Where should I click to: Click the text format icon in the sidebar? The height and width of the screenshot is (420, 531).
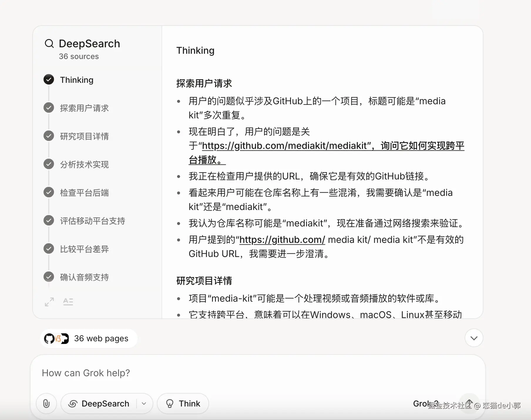pyautogui.click(x=68, y=302)
